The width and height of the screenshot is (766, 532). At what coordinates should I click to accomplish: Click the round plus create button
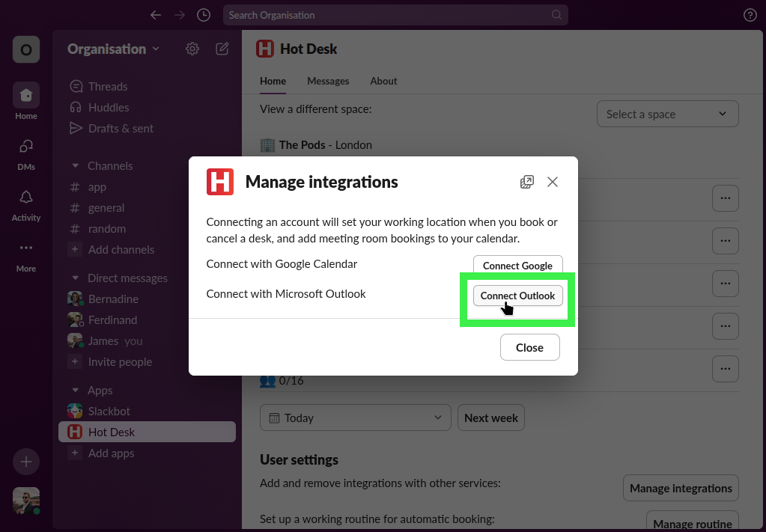26,462
